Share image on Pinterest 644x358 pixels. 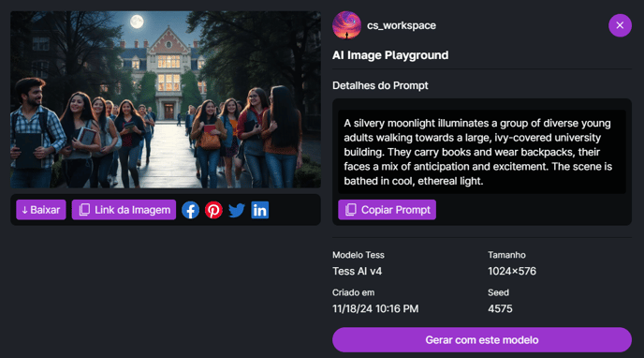coord(213,210)
